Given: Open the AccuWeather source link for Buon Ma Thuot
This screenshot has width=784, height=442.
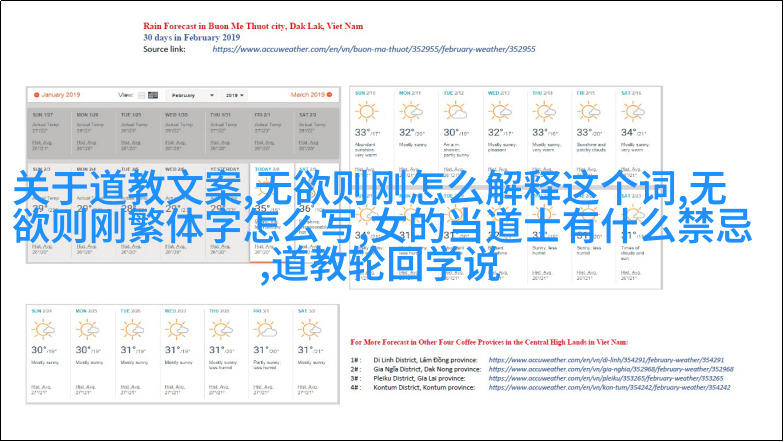Looking at the screenshot, I should click(388, 49).
